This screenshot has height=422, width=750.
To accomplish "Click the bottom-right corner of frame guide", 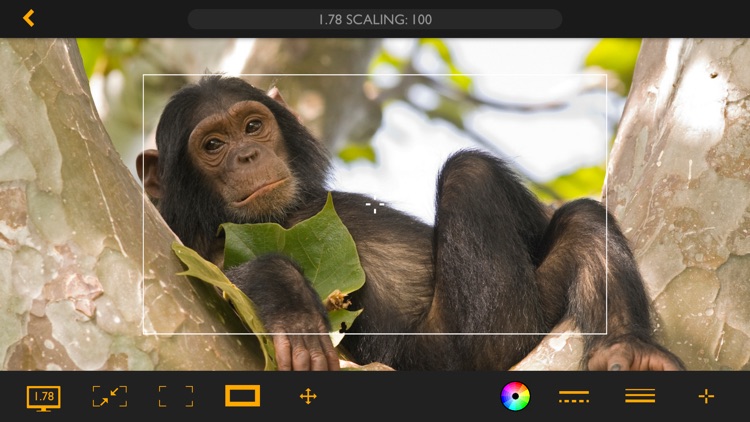I will point(606,333).
